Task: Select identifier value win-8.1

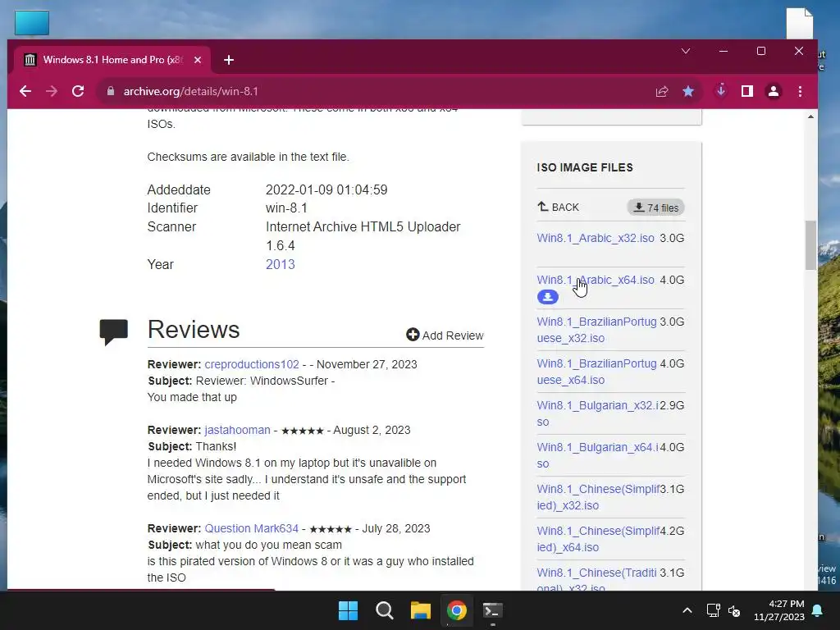Action: 286,208
